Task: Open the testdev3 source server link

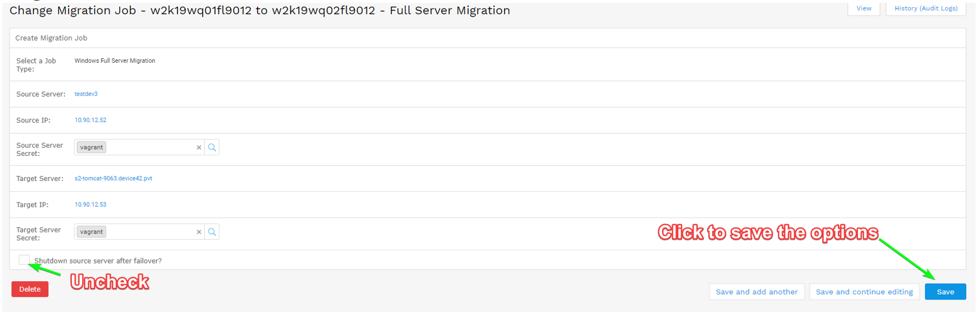Action: pyautogui.click(x=86, y=94)
